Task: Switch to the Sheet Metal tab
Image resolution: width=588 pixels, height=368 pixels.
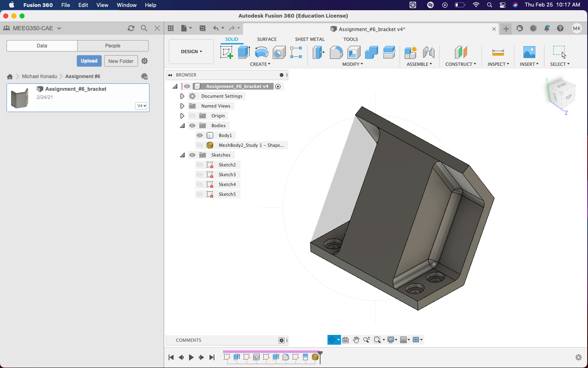Action: 310,39
